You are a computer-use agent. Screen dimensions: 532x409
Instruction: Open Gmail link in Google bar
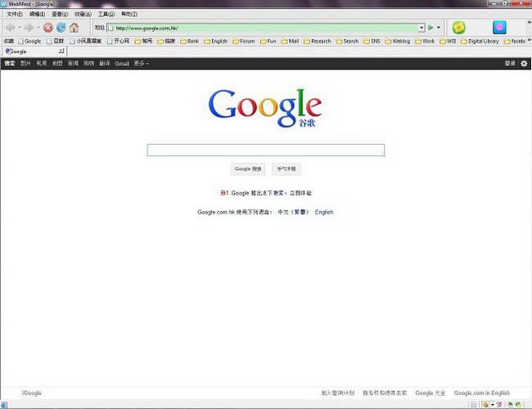(x=122, y=64)
